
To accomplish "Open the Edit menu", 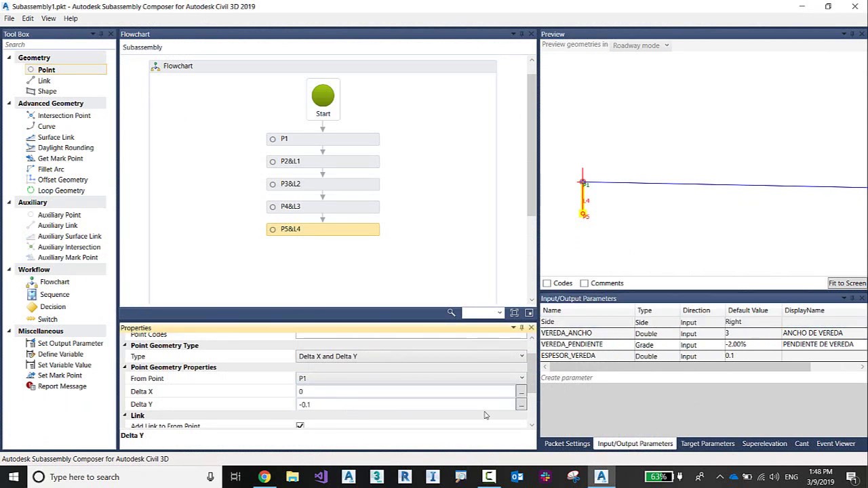I will pos(28,18).
